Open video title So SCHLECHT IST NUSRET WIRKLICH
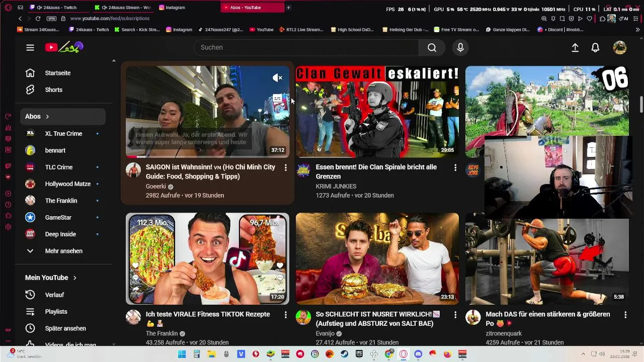 click(x=378, y=319)
